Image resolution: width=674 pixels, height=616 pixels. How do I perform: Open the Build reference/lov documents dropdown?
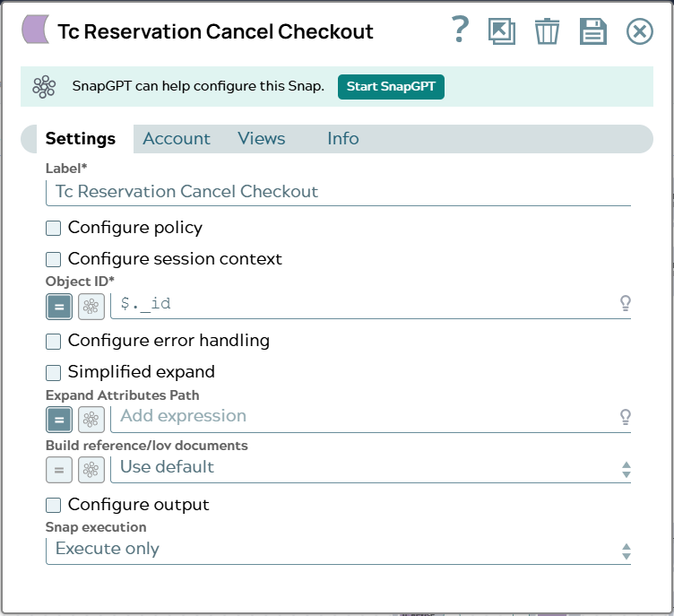click(x=370, y=468)
